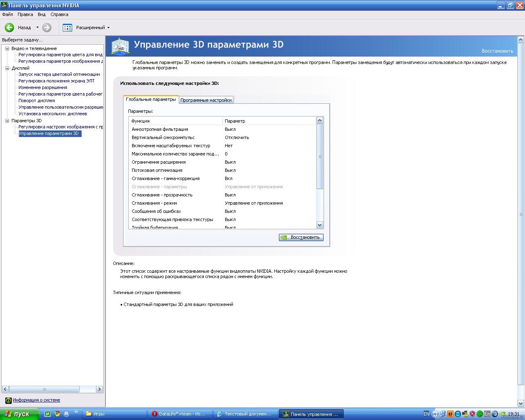
Task: Click Восстановить link in blue header
Action: (497, 51)
